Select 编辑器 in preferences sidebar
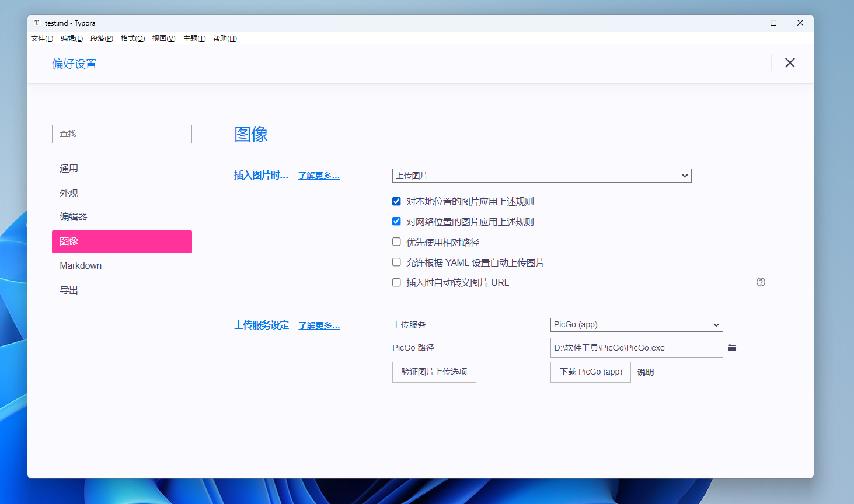The image size is (854, 504). 122,217
